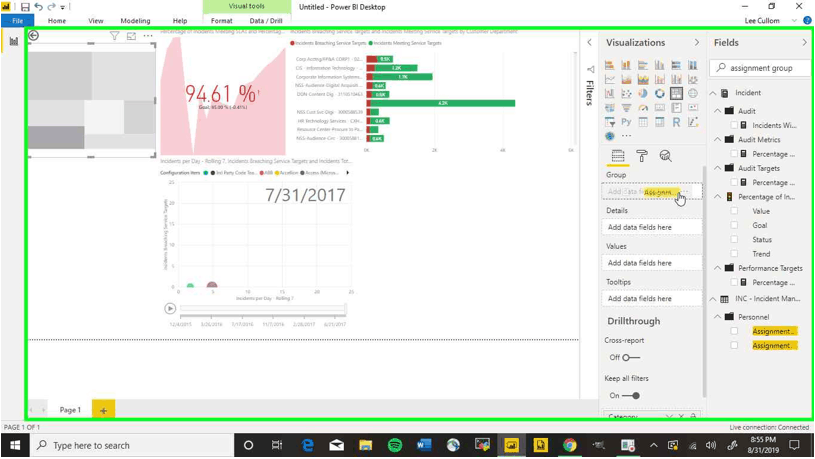Open the Format paint roller tab
The image size is (815, 459).
(x=642, y=156)
